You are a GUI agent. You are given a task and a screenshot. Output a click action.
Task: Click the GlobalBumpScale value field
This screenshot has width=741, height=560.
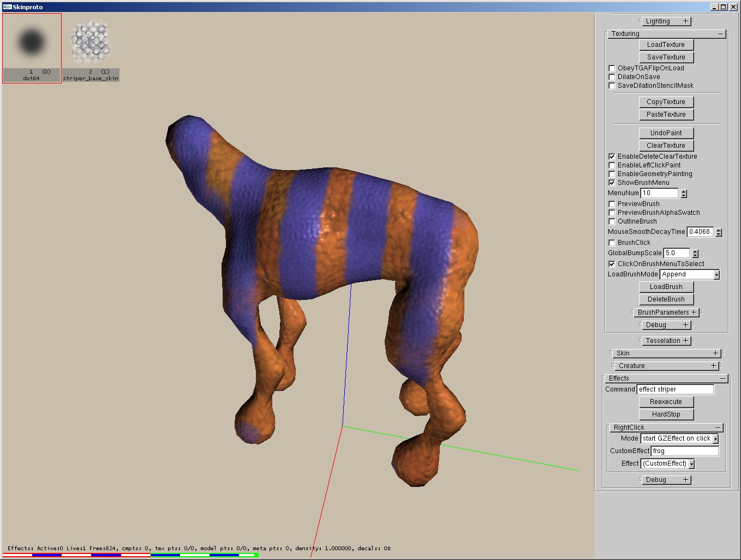(677, 253)
